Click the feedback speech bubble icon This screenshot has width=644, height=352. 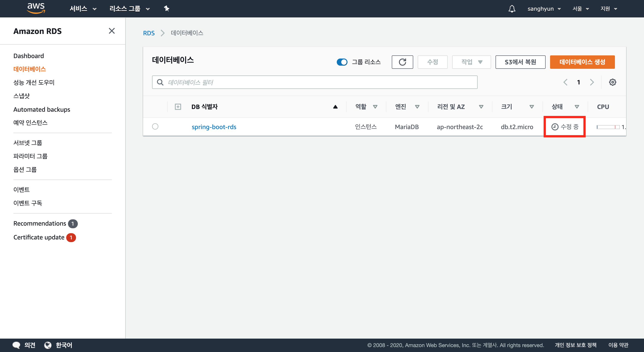(x=17, y=345)
